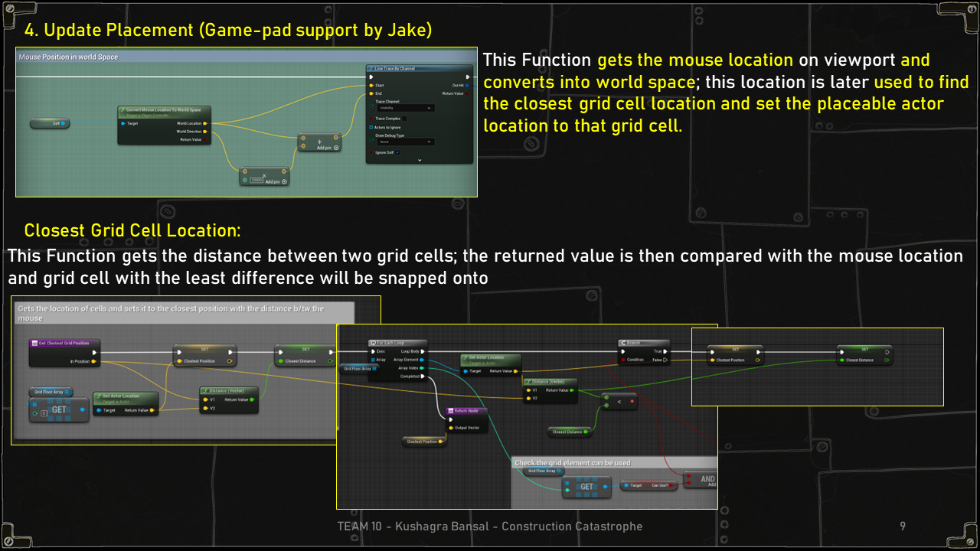
Task: Open the Trace Channel Visibility dropdown
Action: (x=405, y=108)
